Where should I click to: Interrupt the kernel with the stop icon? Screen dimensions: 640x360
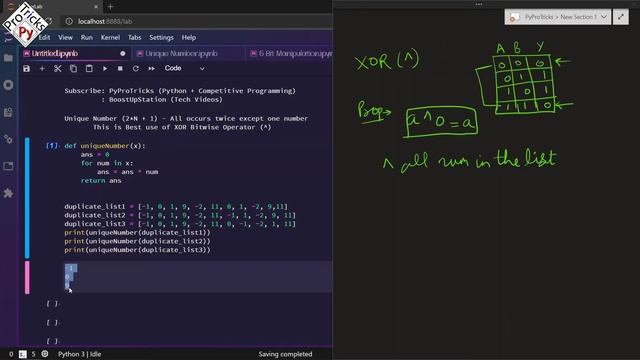120,69
